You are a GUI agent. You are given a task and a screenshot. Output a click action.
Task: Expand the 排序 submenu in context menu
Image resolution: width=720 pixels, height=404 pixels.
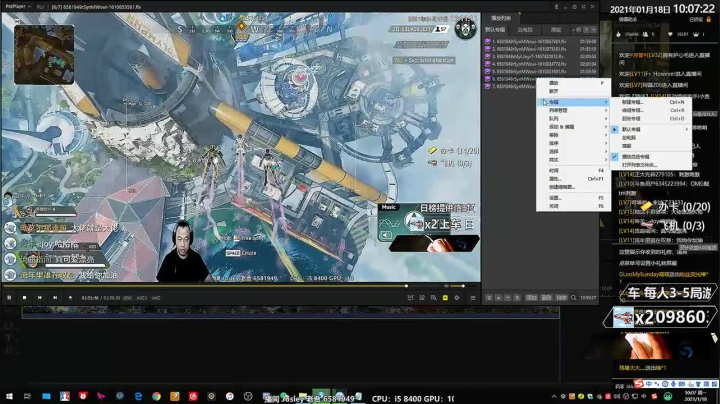coord(574,143)
